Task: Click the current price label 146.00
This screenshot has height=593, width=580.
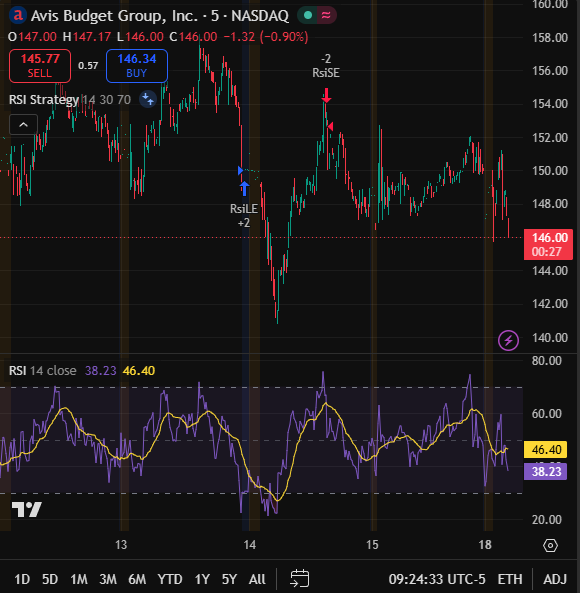Action: coord(548,244)
